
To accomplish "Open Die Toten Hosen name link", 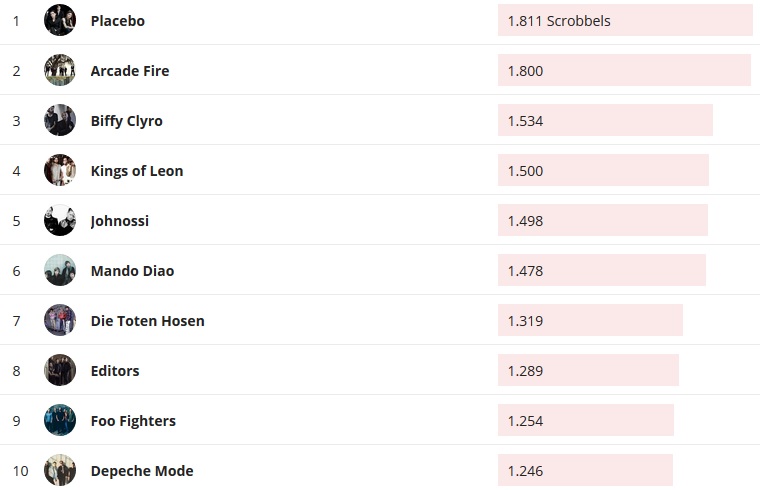I will (x=147, y=321).
